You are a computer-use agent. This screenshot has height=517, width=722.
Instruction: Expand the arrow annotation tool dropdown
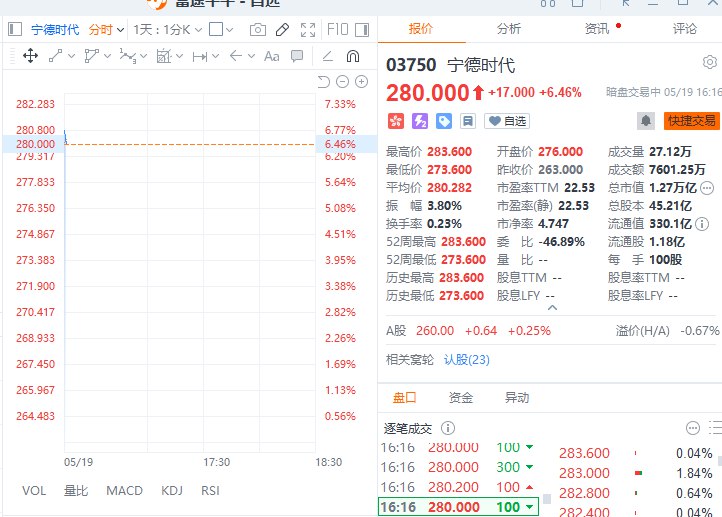[x=251, y=56]
